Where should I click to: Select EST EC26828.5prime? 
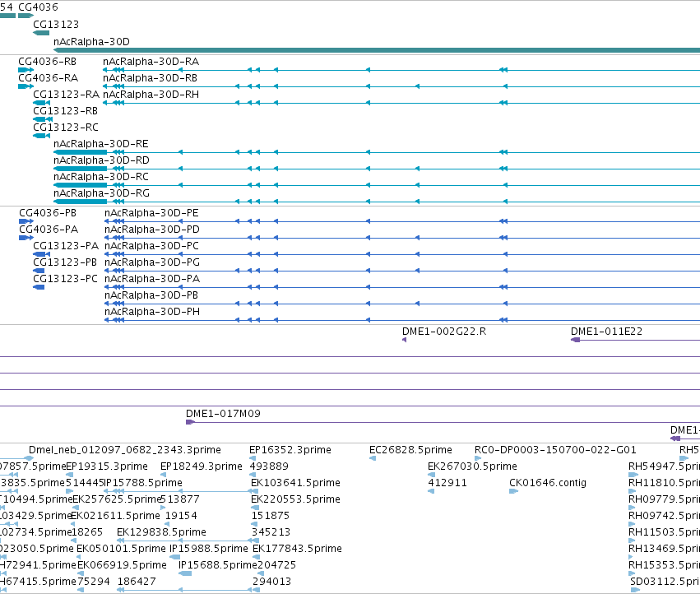(410, 450)
